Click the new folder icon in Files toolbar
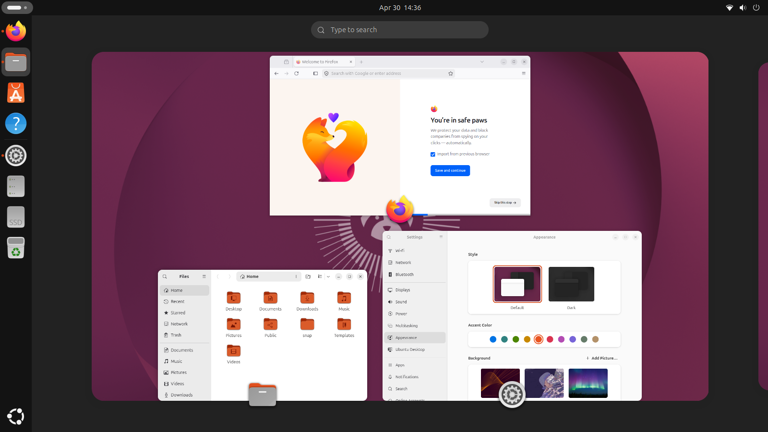768x432 pixels. (308, 276)
